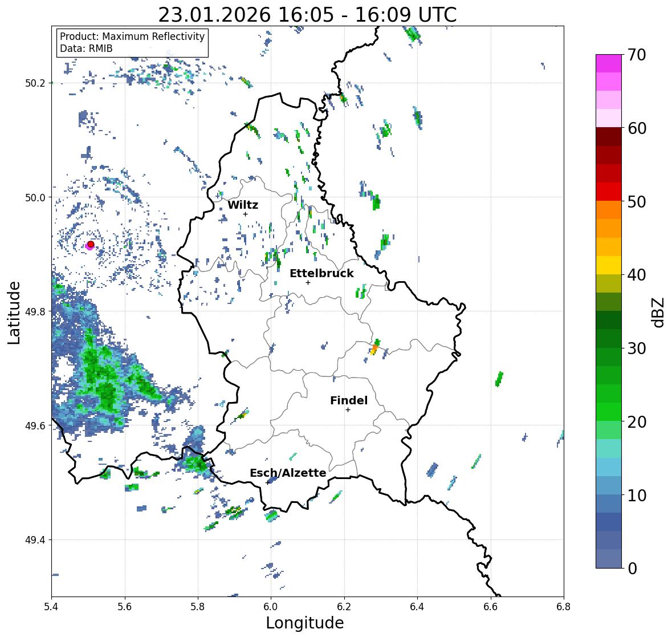Click the Latitude axis label
This screenshot has height=637, width=672.
pyautogui.click(x=14, y=313)
